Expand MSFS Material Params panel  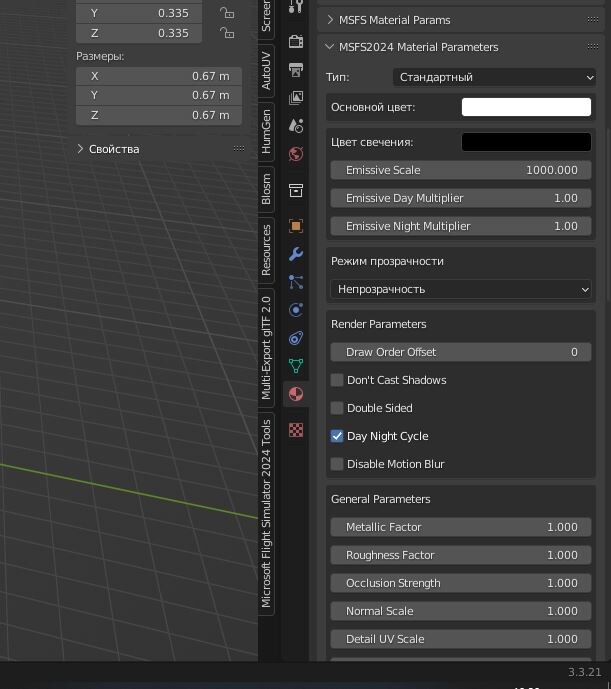[x=330, y=20]
